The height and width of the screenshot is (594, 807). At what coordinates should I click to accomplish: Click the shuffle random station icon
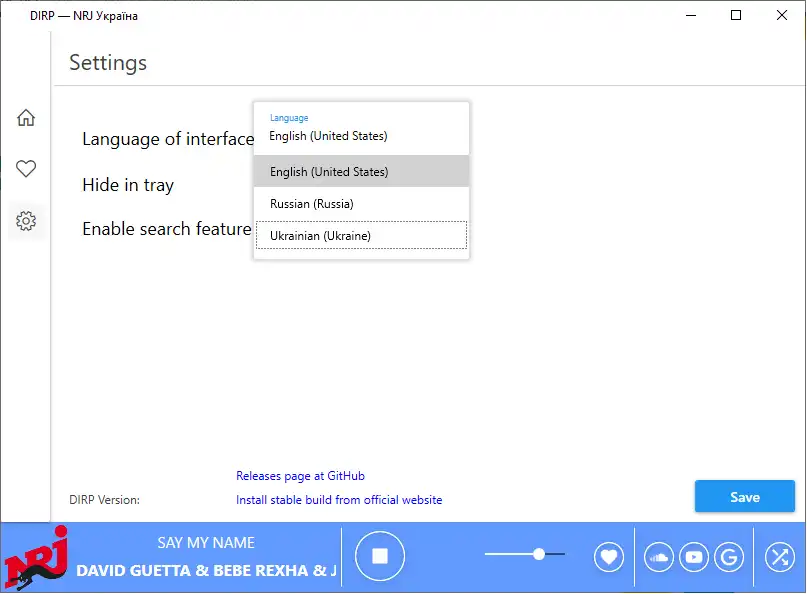(780, 557)
